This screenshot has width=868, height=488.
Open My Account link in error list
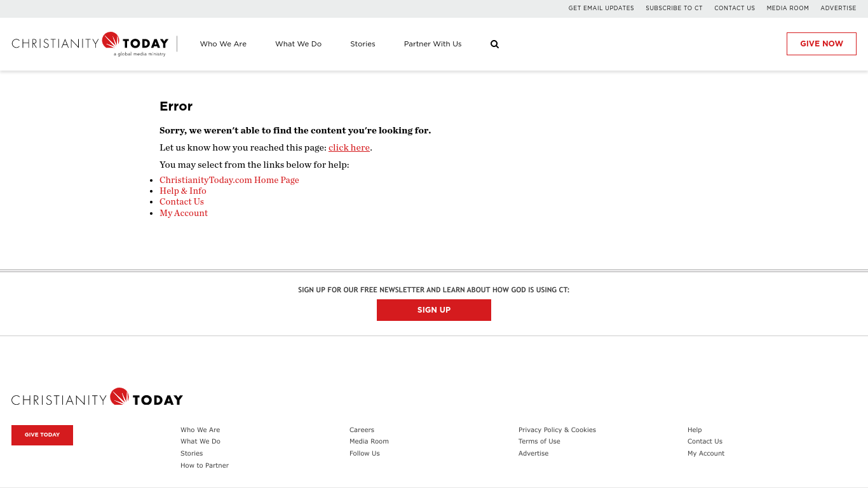point(183,213)
